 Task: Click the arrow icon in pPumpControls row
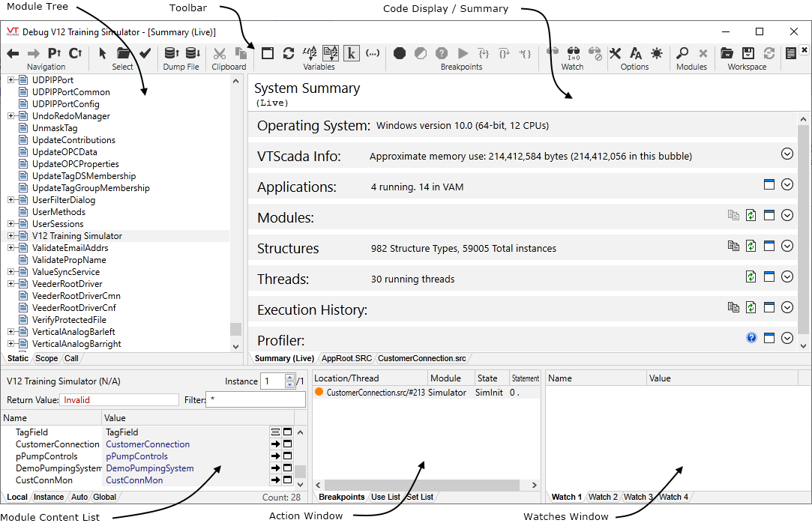click(x=275, y=456)
